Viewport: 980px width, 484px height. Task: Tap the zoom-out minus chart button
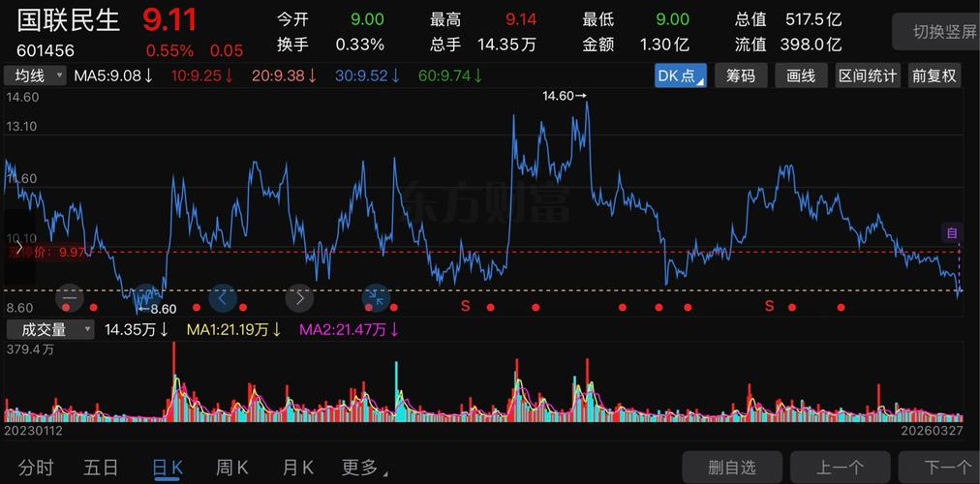coord(70,298)
